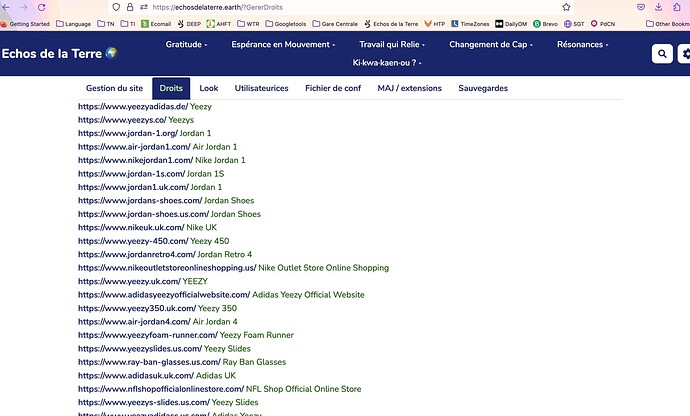Open the TI bookmarks folder
The width and height of the screenshot is (690, 416).
(x=128, y=24)
